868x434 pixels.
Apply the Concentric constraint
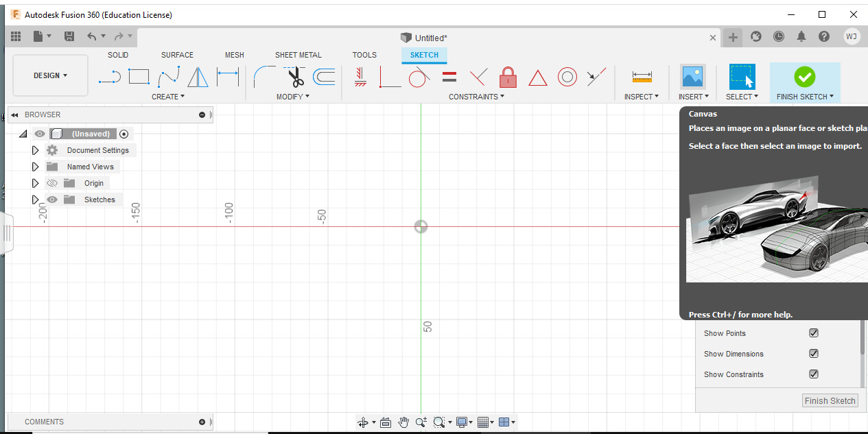tap(567, 77)
